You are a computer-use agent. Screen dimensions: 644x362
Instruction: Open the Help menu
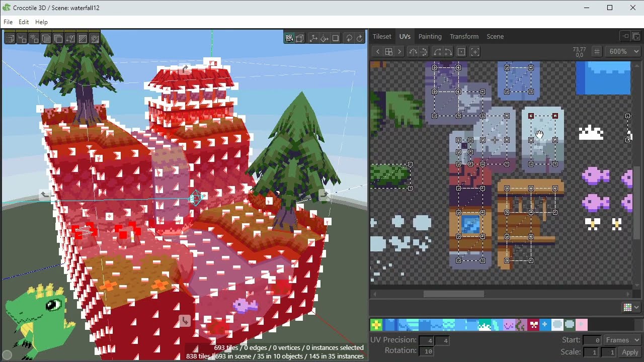pos(41,22)
